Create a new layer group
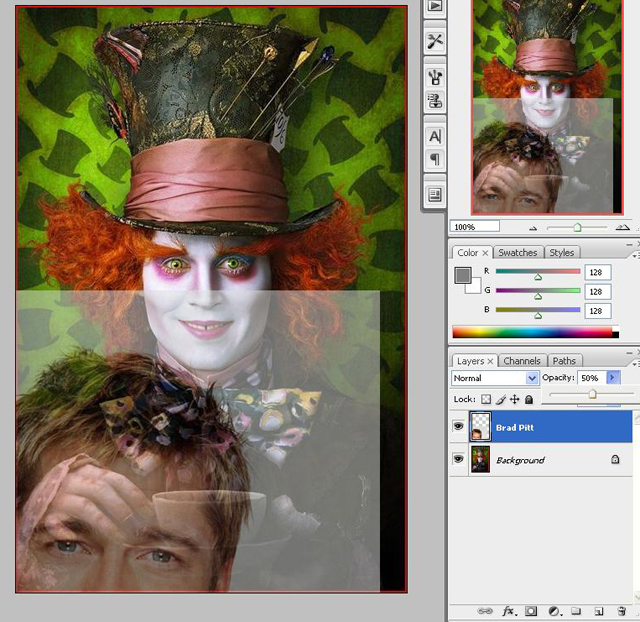This screenshot has height=622, width=640. [x=576, y=611]
